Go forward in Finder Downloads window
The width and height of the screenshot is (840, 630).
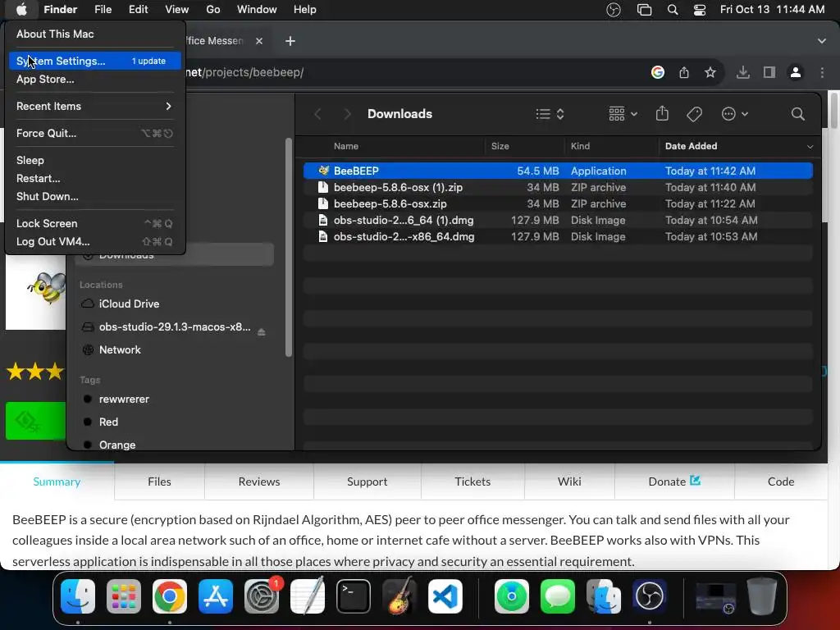point(347,114)
